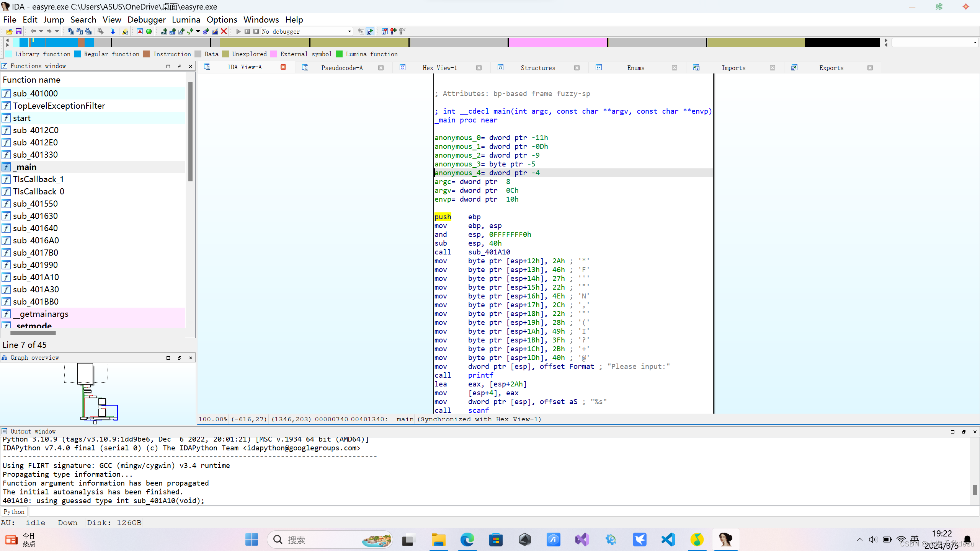Click the breakpoint list icon
This screenshot has width=980, height=551.
[384, 31]
